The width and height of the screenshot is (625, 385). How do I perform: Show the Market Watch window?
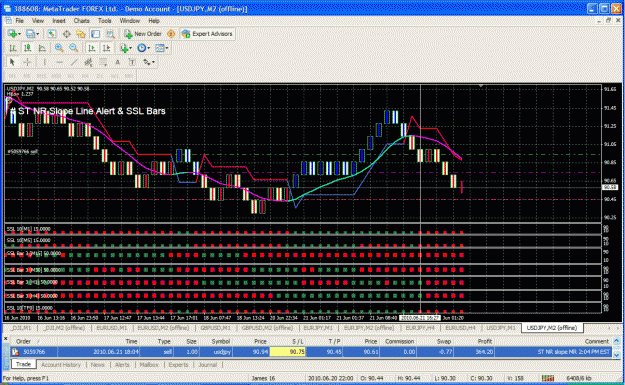point(51,34)
